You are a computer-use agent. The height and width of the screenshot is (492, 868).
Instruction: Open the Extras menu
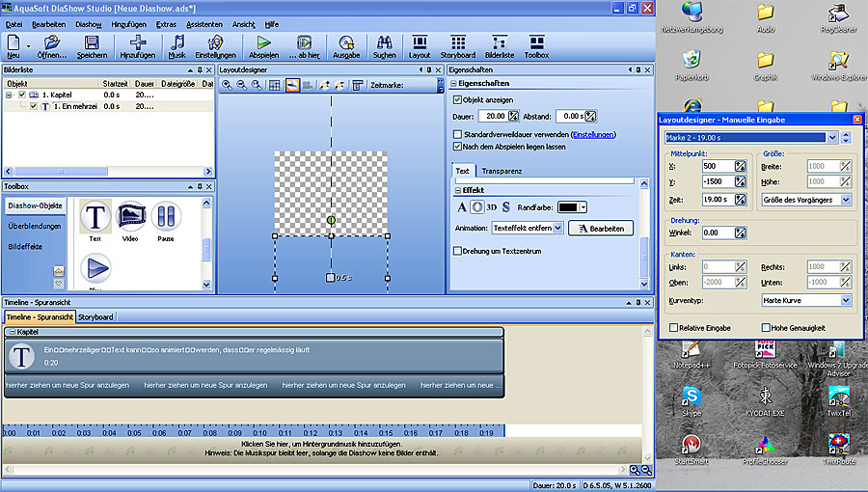[167, 22]
